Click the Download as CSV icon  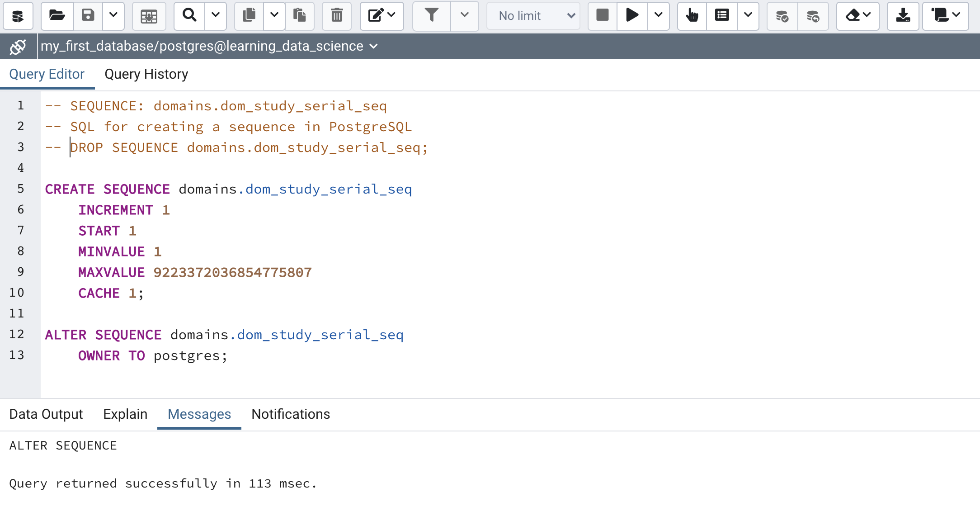tap(903, 16)
